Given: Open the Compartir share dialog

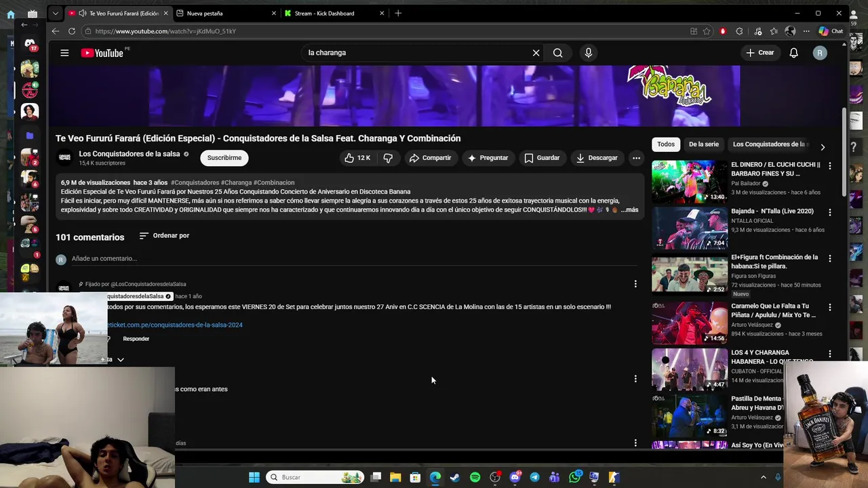Looking at the screenshot, I should 430,158.
